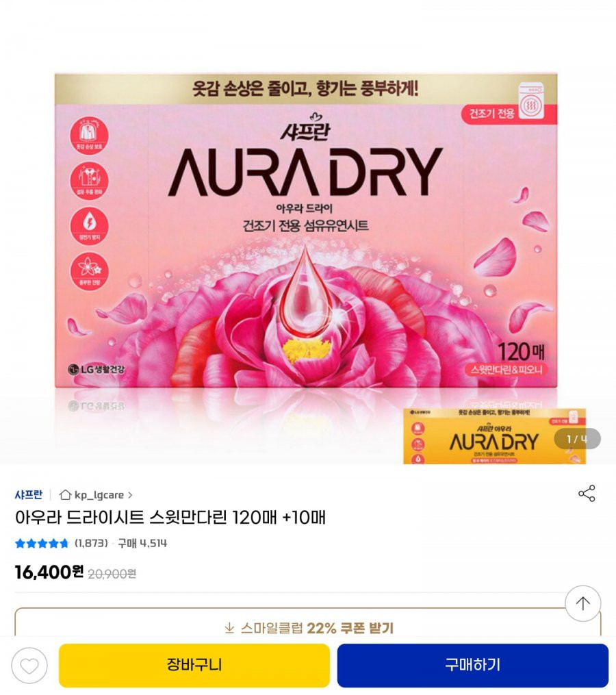The image size is (616, 695).
Task: Tap the flower fragrance badge icon
Action: [89, 271]
